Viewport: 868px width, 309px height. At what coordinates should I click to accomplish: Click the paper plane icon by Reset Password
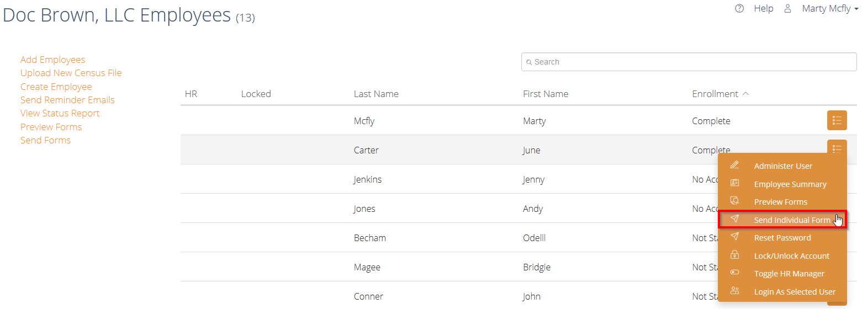[x=734, y=237]
